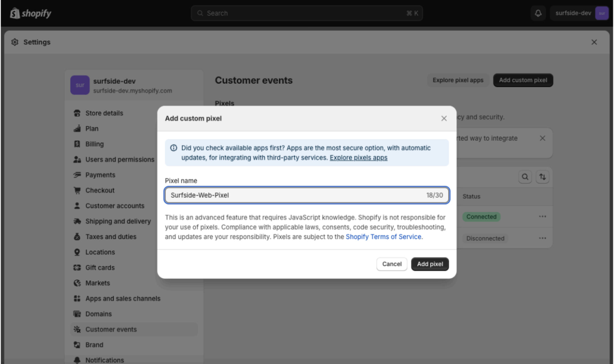Open Store details settings
The height and width of the screenshot is (364, 614).
coord(104,113)
